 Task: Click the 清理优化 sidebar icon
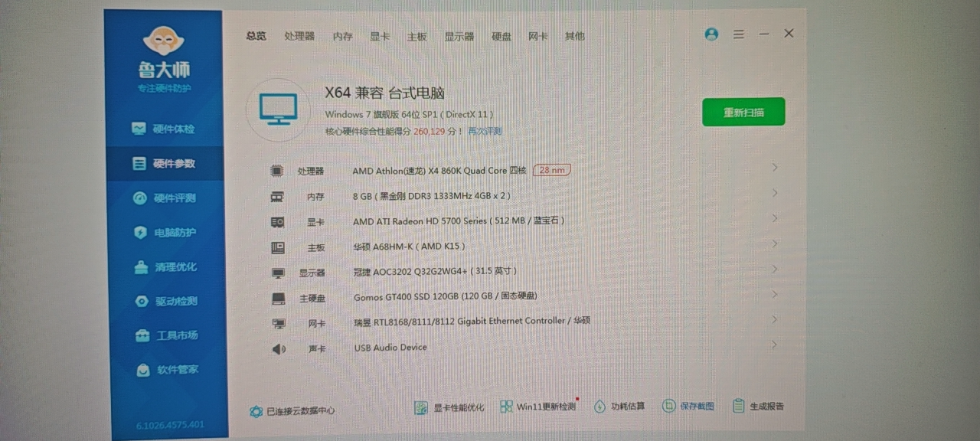point(141,267)
